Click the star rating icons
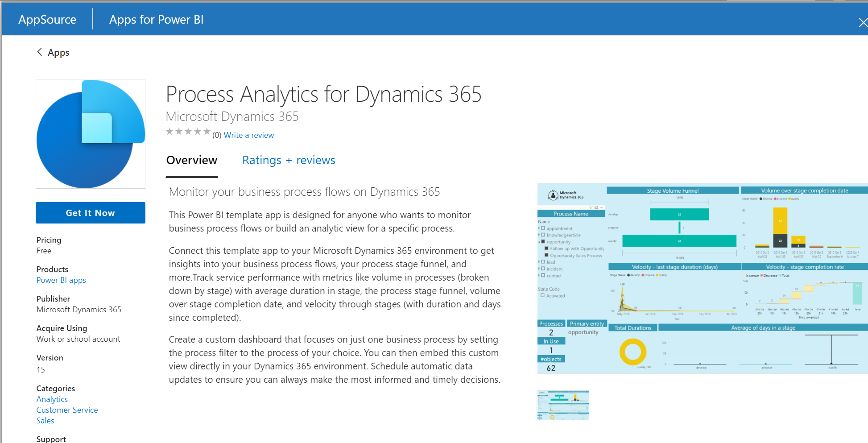 click(188, 132)
